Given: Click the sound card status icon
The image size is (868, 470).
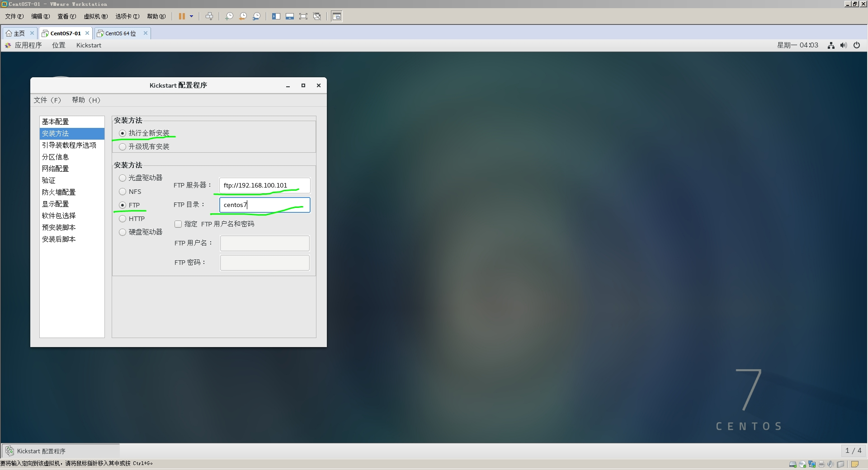Looking at the screenshot, I should tap(831, 464).
